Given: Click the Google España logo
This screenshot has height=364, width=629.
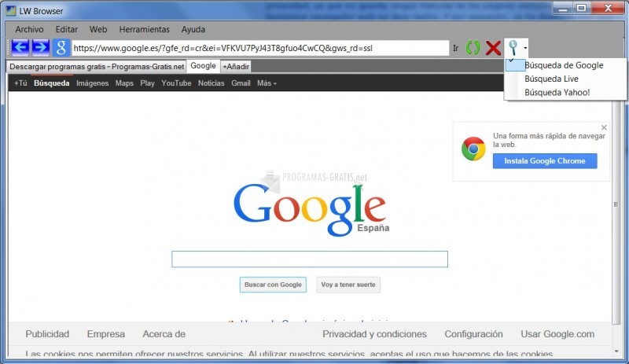Looking at the screenshot, I should coord(311,209).
